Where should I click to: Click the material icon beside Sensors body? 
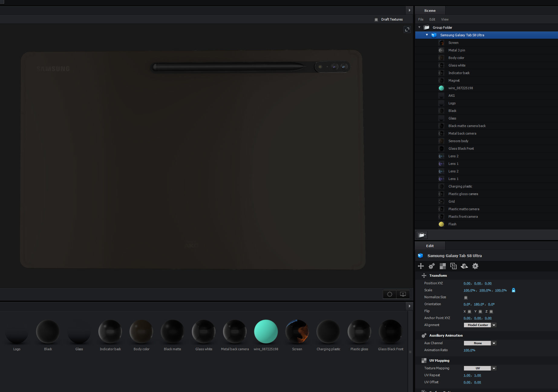pyautogui.click(x=441, y=141)
